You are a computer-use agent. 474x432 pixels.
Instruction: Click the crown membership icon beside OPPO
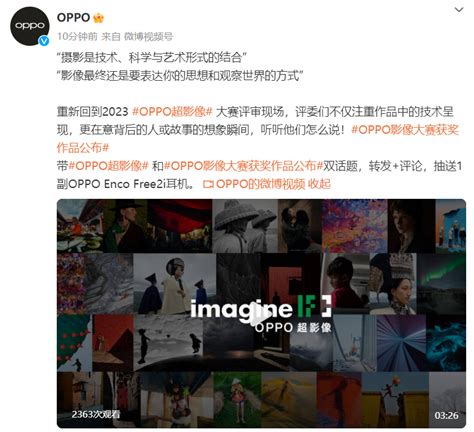(98, 17)
